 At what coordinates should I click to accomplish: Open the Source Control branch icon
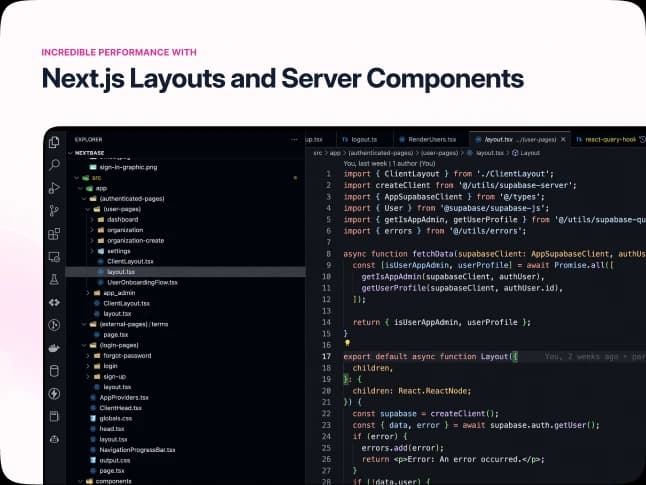[54, 211]
